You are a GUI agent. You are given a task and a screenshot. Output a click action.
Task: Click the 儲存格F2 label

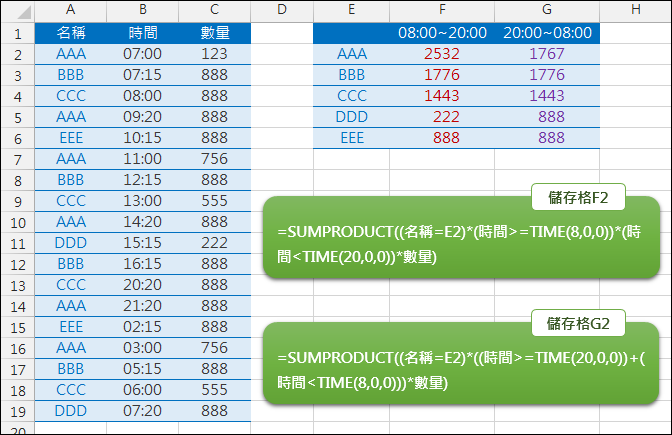click(578, 198)
